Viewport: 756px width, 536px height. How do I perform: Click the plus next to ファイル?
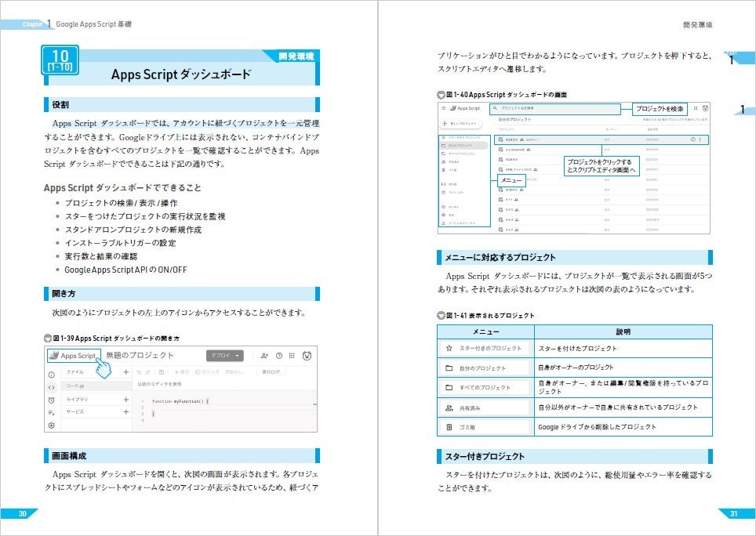pyautogui.click(x=125, y=371)
